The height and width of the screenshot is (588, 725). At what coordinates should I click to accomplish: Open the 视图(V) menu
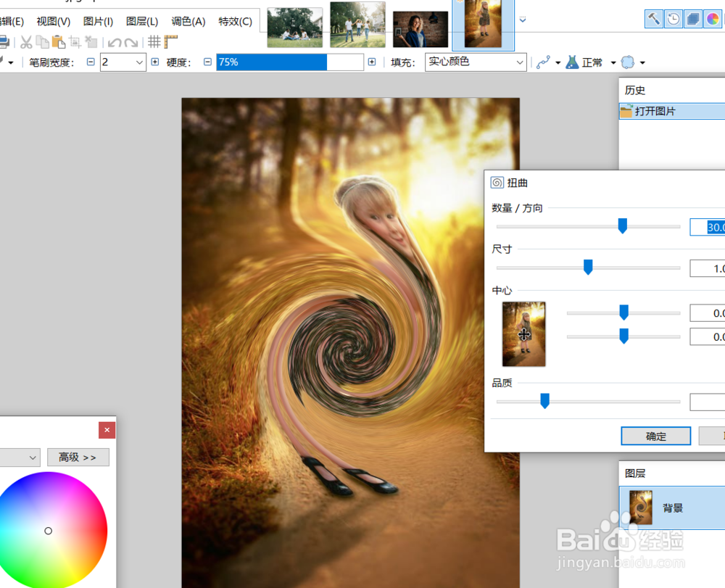[x=53, y=21]
